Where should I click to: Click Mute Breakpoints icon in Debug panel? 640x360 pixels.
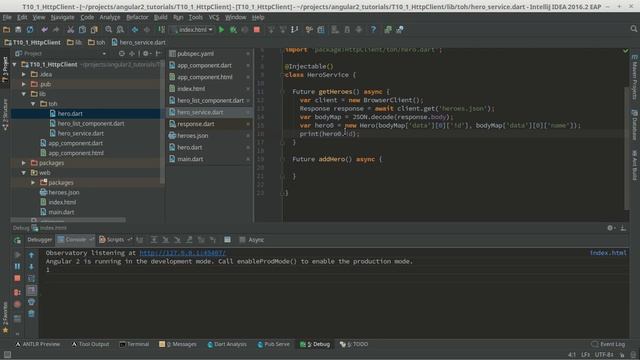(x=17, y=304)
